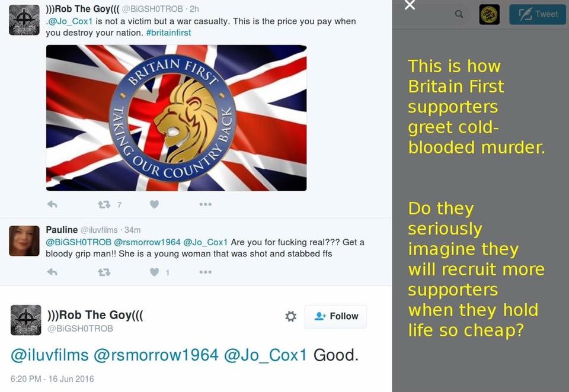Retweet the Britain First flag tweet

click(x=104, y=204)
